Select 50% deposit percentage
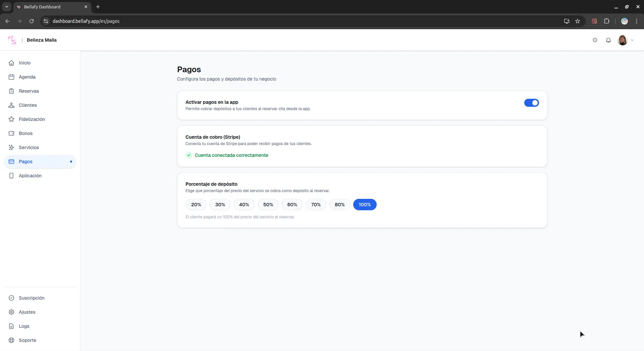Screen dimensions: 644x351 (x=268, y=205)
